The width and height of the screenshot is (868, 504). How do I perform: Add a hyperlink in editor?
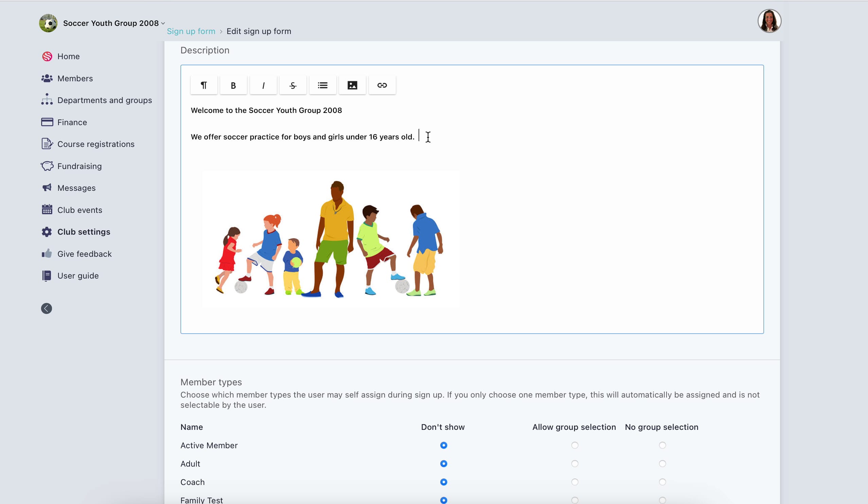(x=382, y=85)
